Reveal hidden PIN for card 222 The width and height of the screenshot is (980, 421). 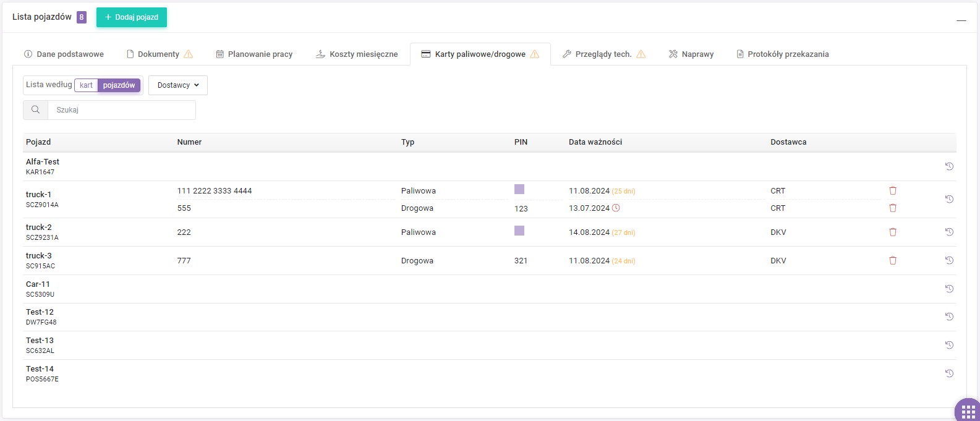pos(519,231)
